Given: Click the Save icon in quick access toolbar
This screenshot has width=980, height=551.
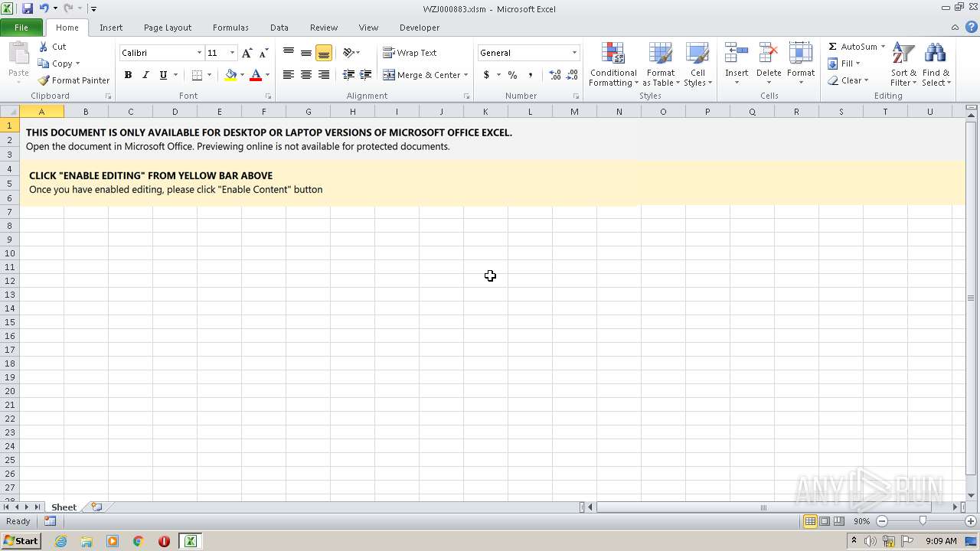Looking at the screenshot, I should click(28, 8).
